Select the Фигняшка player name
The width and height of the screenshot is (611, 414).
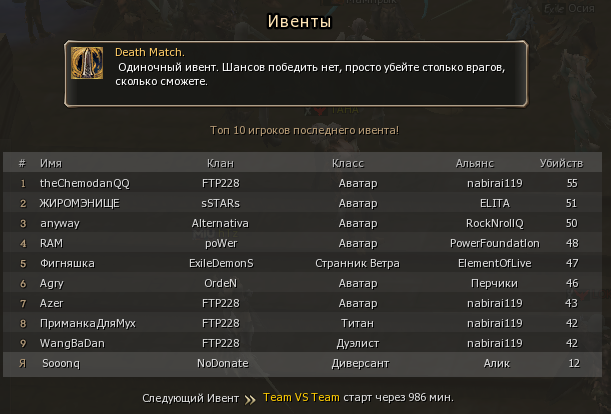tap(67, 263)
